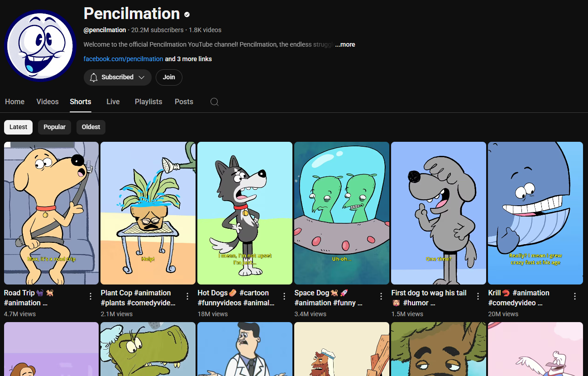Click the Join membership button
Image resolution: width=588 pixels, height=376 pixels.
coord(169,77)
